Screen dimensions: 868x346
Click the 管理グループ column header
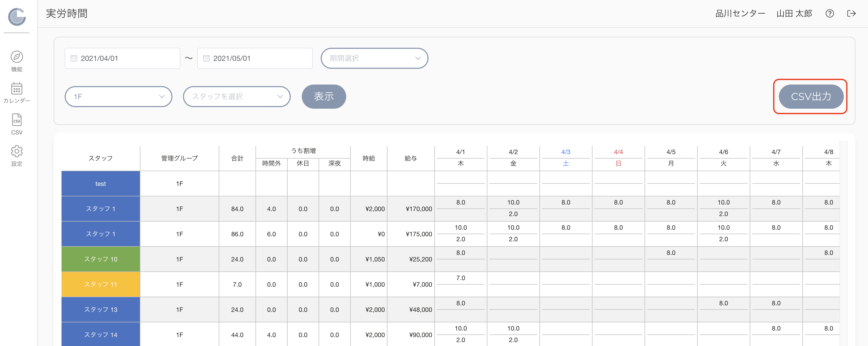point(180,158)
